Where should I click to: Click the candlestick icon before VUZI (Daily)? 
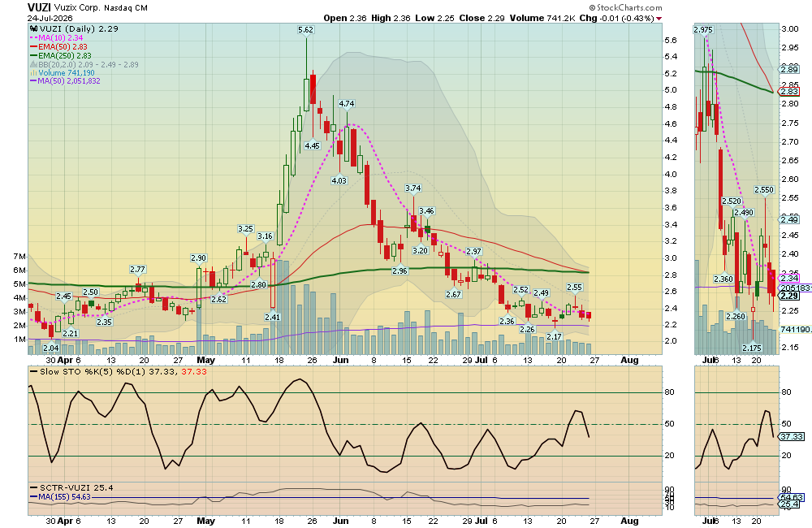point(33,29)
